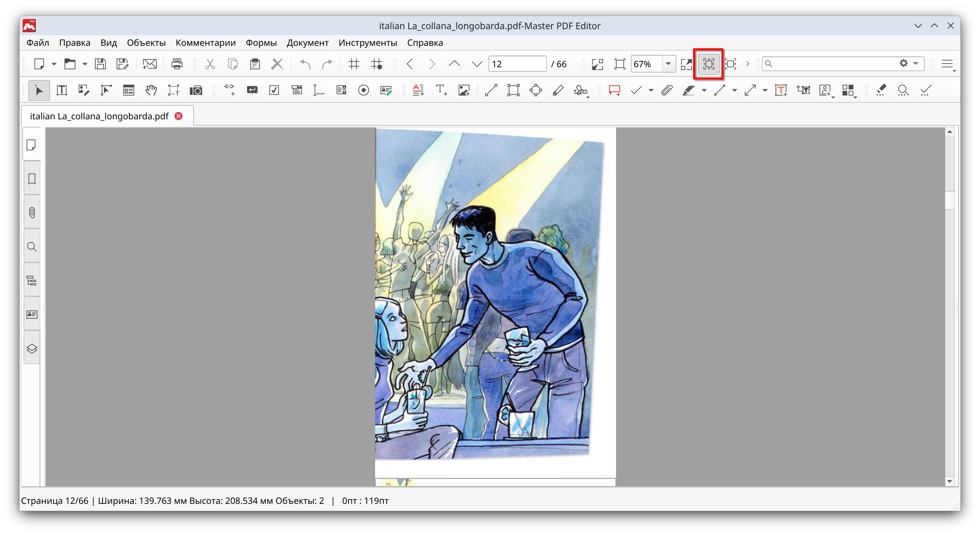Select the Pencil drawing tool

point(558,90)
